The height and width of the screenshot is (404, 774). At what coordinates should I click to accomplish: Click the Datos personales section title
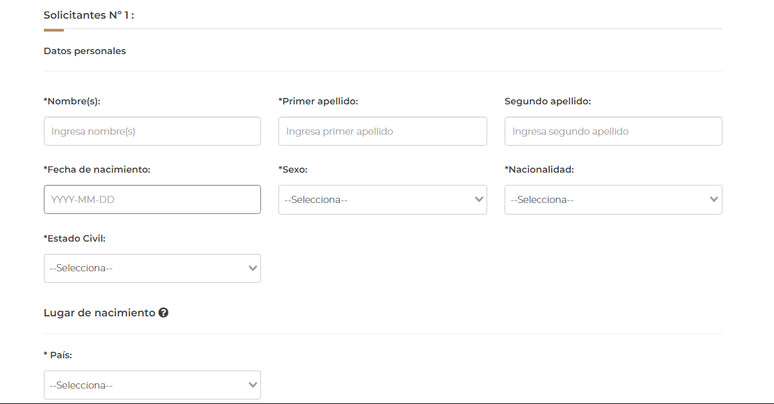[85, 51]
